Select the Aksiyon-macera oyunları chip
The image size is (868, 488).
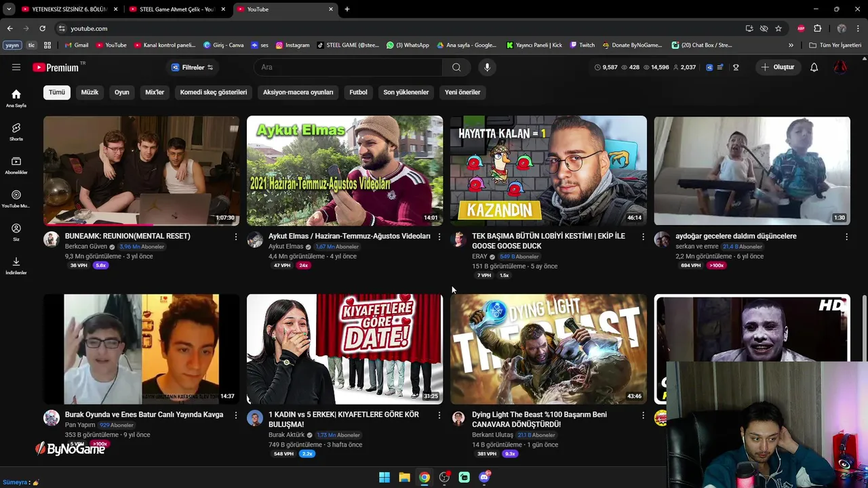pos(298,92)
